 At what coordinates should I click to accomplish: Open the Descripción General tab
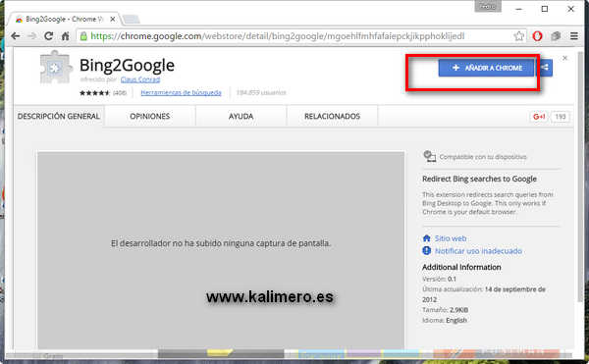pos(59,117)
